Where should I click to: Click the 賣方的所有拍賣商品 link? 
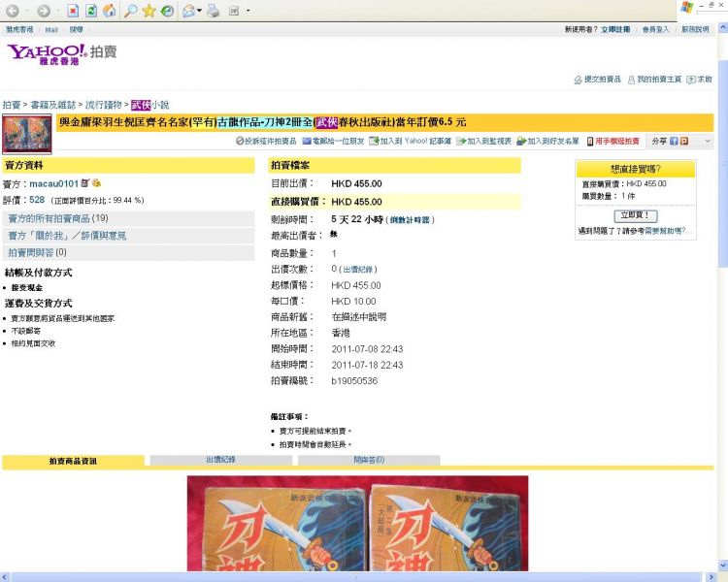coord(57,218)
